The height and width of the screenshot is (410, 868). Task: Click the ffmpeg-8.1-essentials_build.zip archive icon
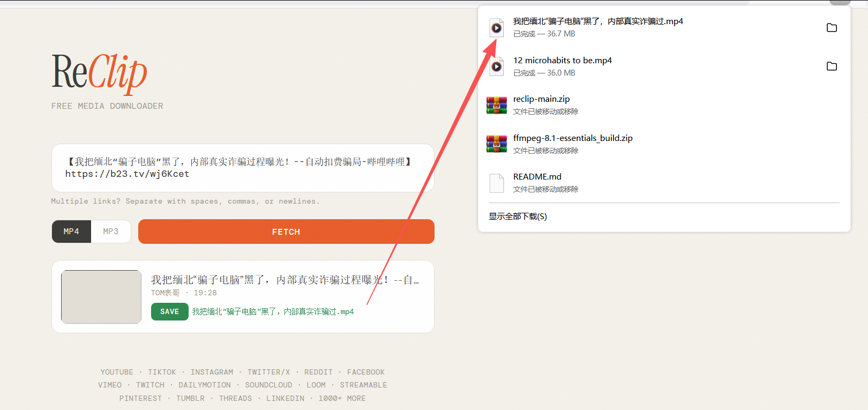pos(497,144)
